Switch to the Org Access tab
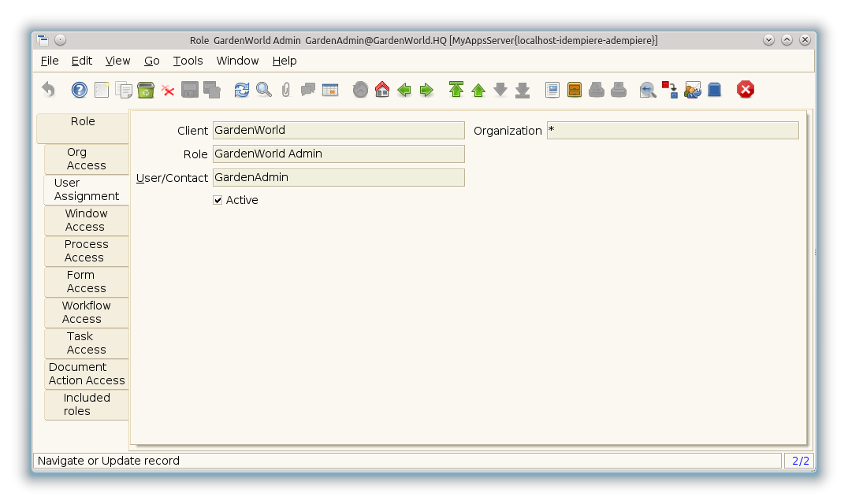 click(x=86, y=159)
